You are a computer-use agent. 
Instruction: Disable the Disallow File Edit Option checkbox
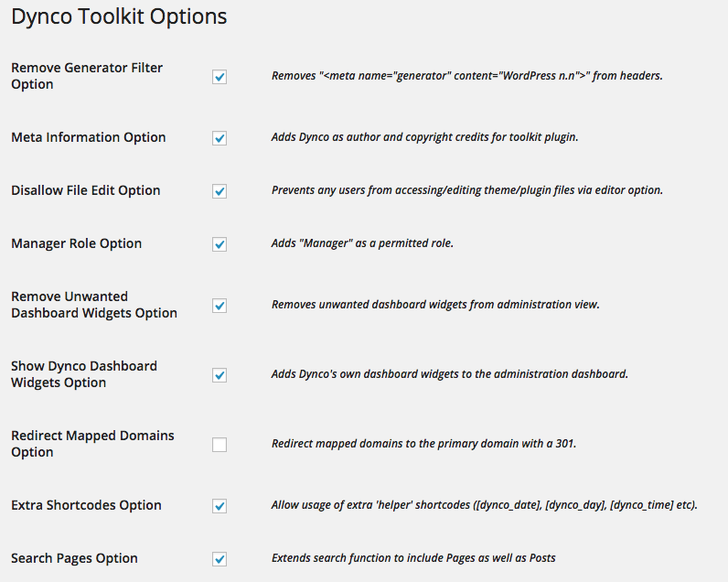pos(219,191)
